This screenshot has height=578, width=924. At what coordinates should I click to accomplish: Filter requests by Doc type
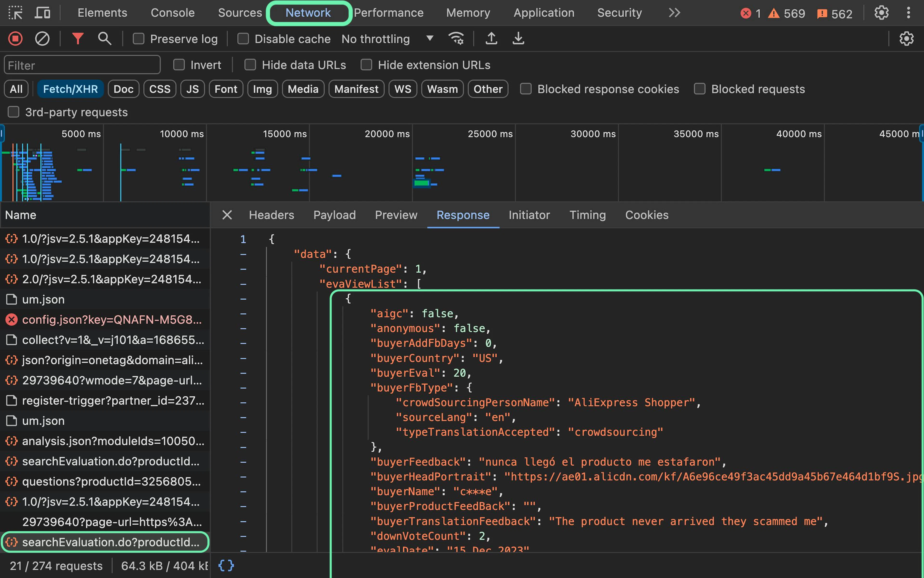tap(123, 89)
